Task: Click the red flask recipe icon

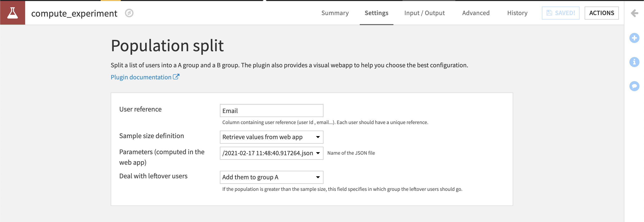Action: coord(13,13)
